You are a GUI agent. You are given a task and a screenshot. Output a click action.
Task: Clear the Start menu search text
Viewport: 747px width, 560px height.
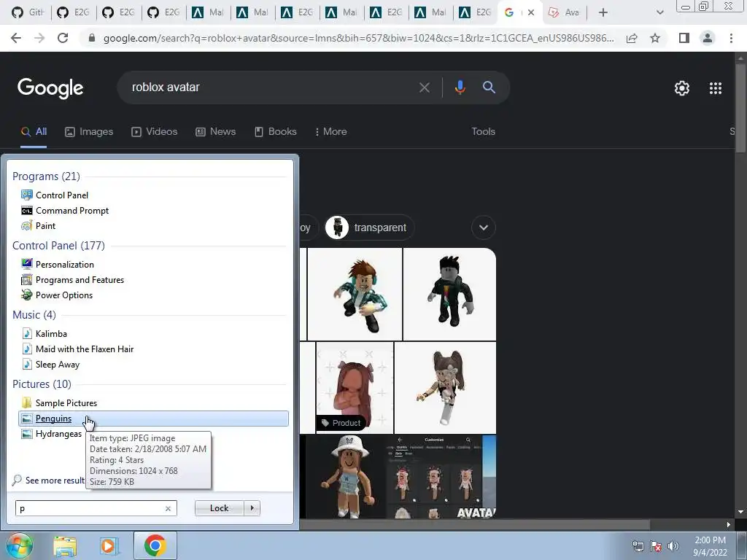(168, 508)
